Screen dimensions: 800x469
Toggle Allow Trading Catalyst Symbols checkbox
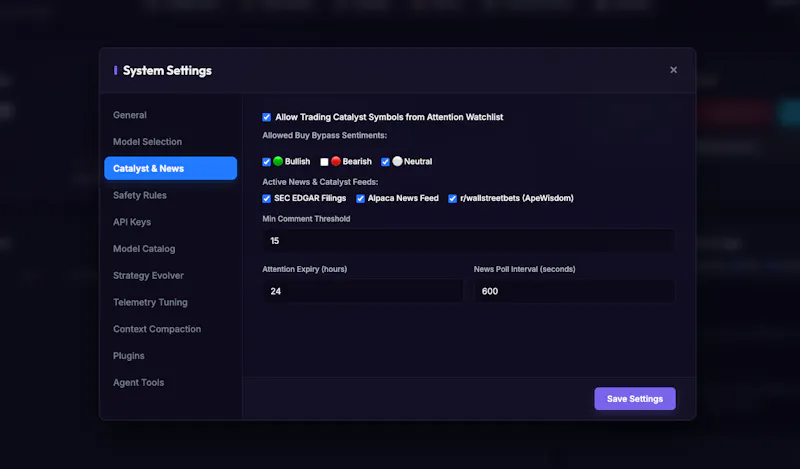[266, 117]
